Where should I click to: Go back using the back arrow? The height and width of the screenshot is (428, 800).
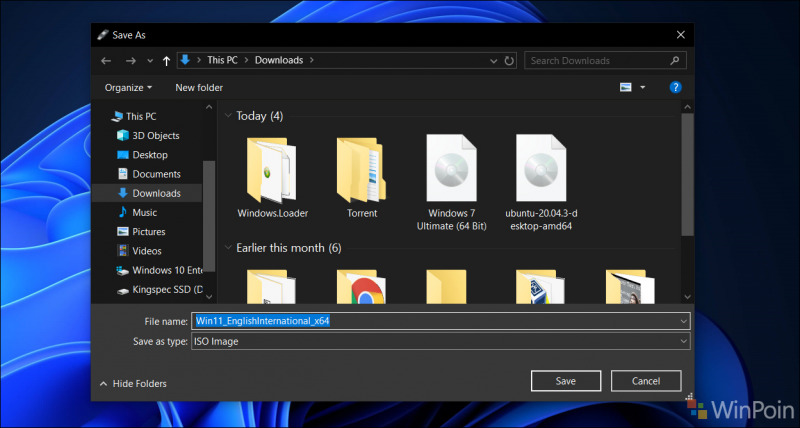106,61
